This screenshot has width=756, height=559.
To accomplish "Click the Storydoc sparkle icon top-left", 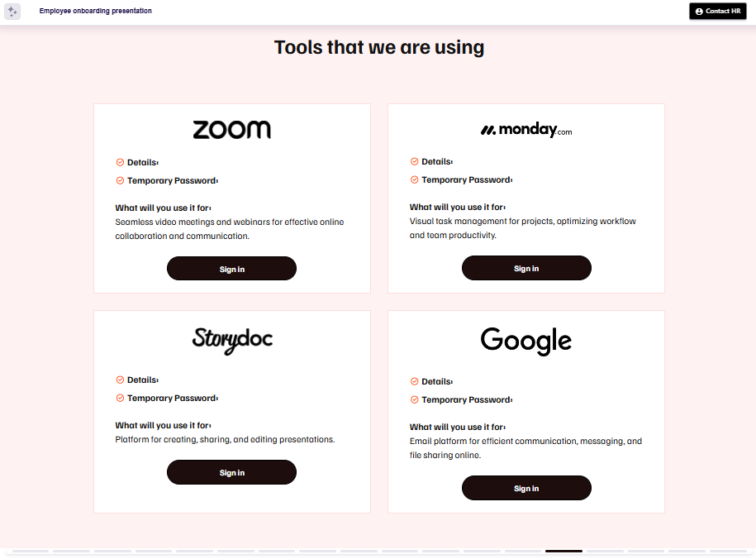I will (12, 11).
